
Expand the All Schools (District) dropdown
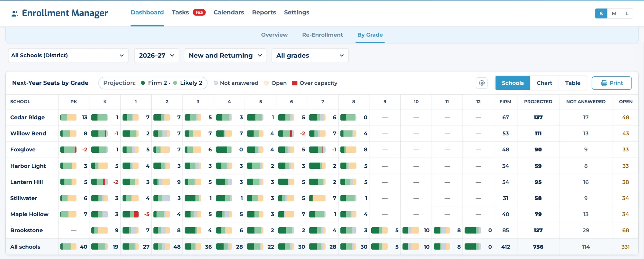(x=68, y=55)
